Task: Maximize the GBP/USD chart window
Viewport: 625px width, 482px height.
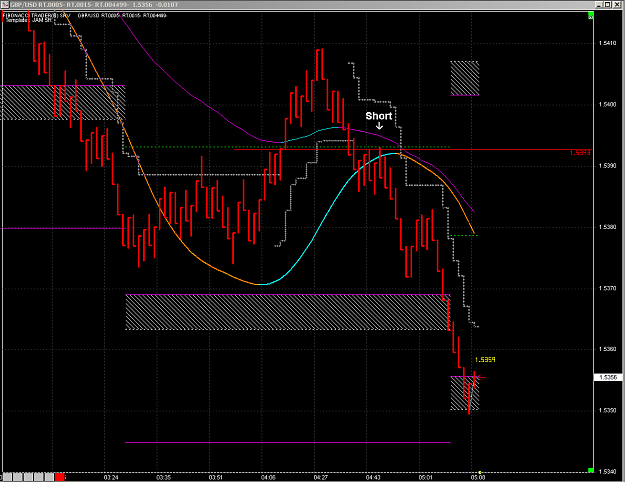Action: 607,4
